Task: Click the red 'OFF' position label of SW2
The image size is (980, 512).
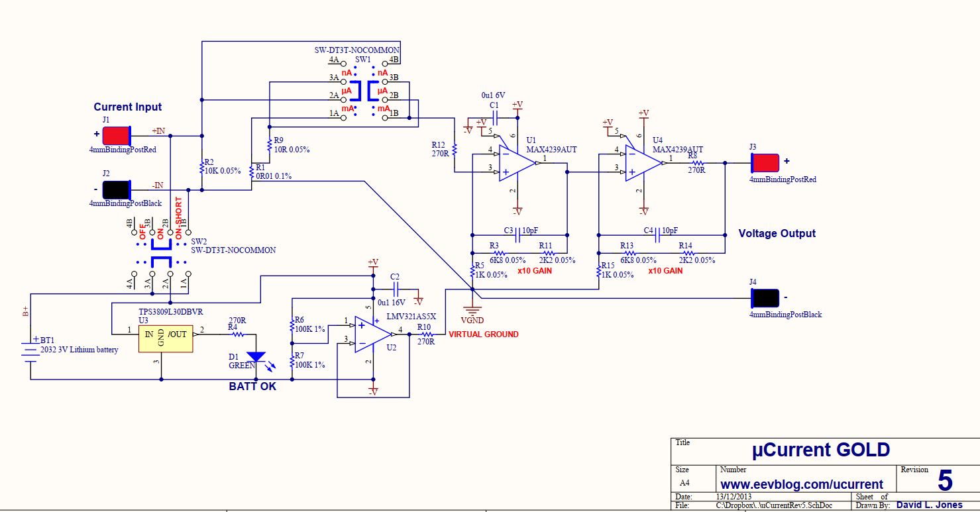Action: (x=142, y=232)
